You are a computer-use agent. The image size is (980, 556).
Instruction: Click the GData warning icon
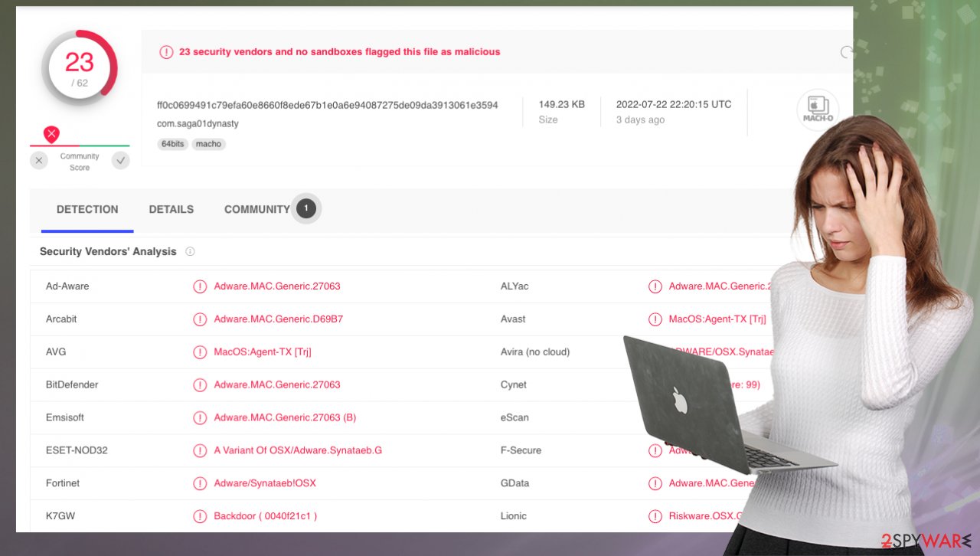click(x=655, y=483)
